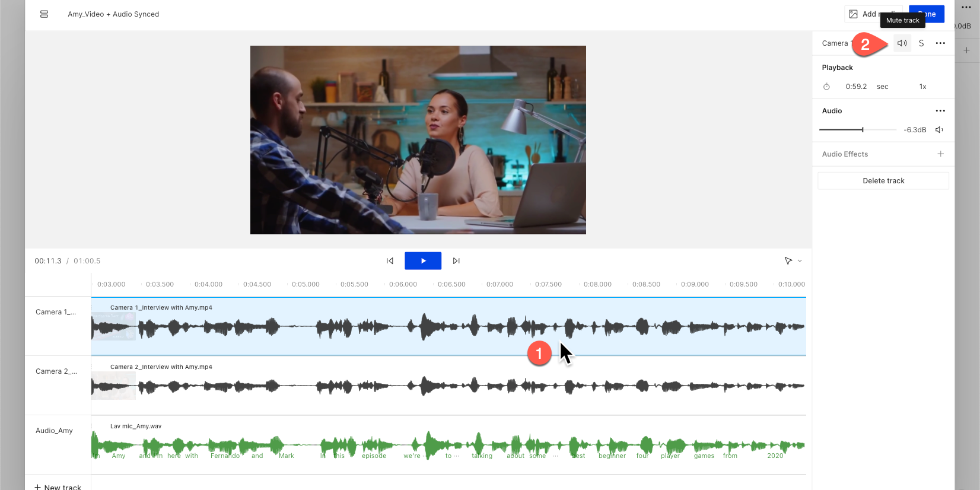The height and width of the screenshot is (490, 980).
Task: Skip to the next marker
Action: [456, 261]
